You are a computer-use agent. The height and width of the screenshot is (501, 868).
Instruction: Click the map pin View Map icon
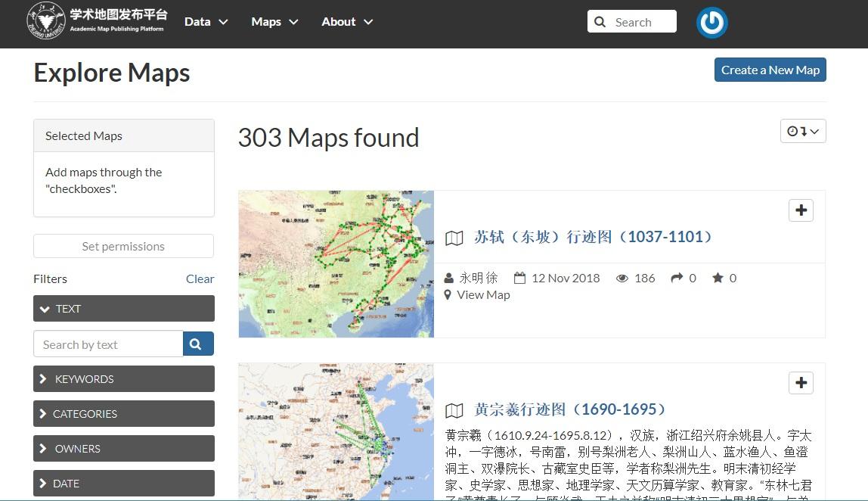coord(448,295)
